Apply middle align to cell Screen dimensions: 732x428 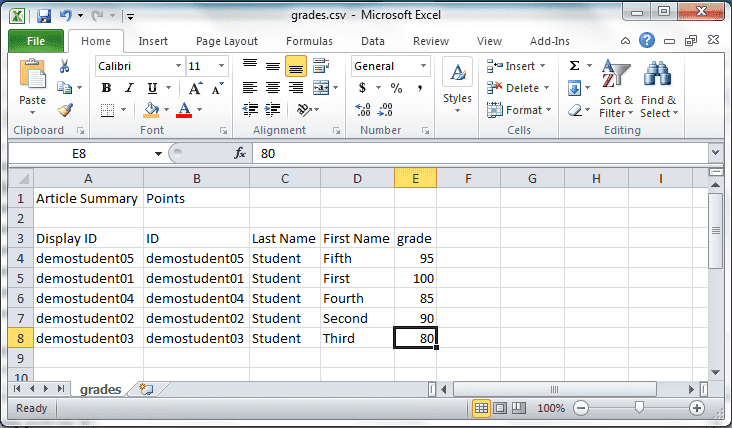273,66
